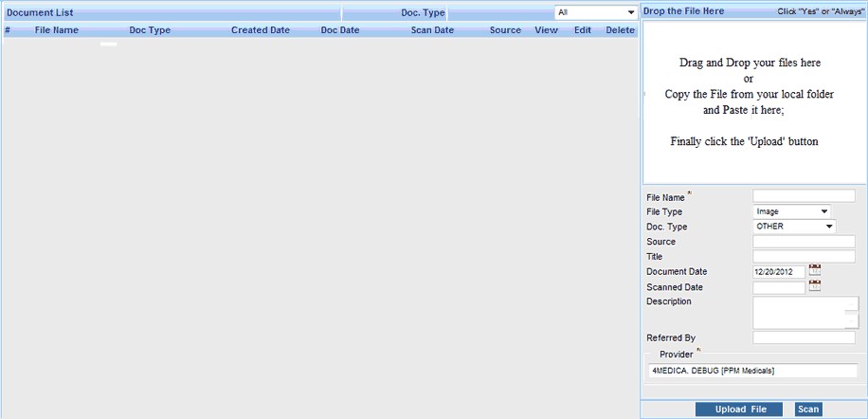Viewport: 868px width, 419px height.
Task: Click the Upload File button
Action: coord(739,410)
